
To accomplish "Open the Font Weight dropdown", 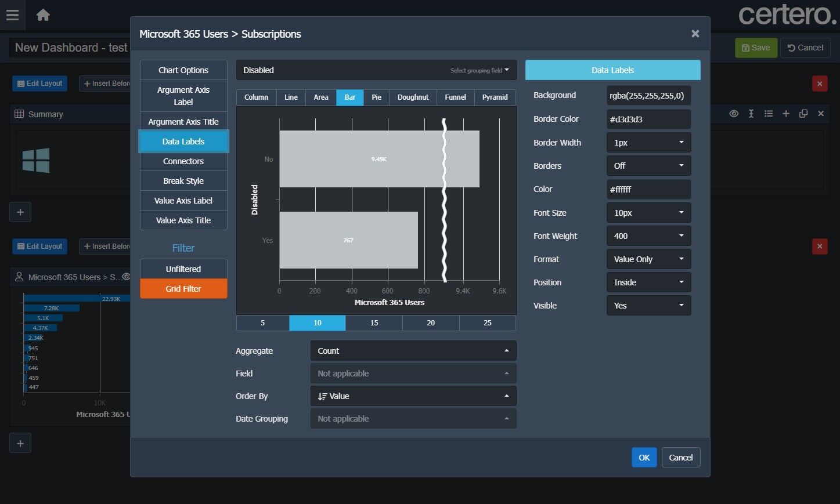I will [648, 236].
